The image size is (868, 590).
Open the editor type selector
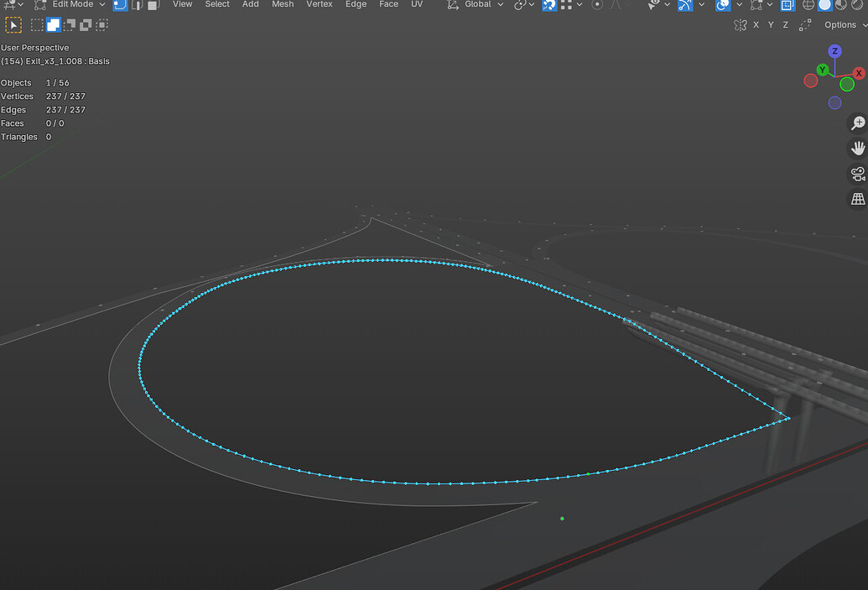[x=13, y=4]
